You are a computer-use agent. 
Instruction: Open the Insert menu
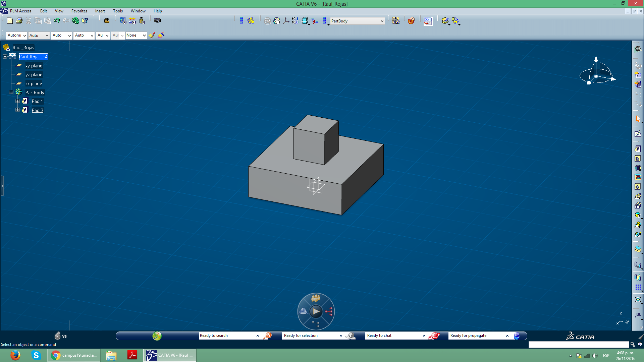[100, 11]
